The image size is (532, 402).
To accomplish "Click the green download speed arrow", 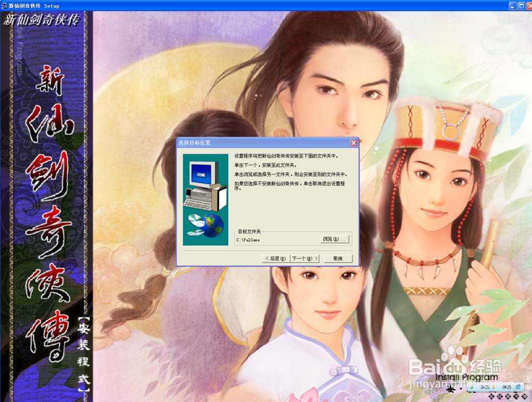I will (x=471, y=387).
